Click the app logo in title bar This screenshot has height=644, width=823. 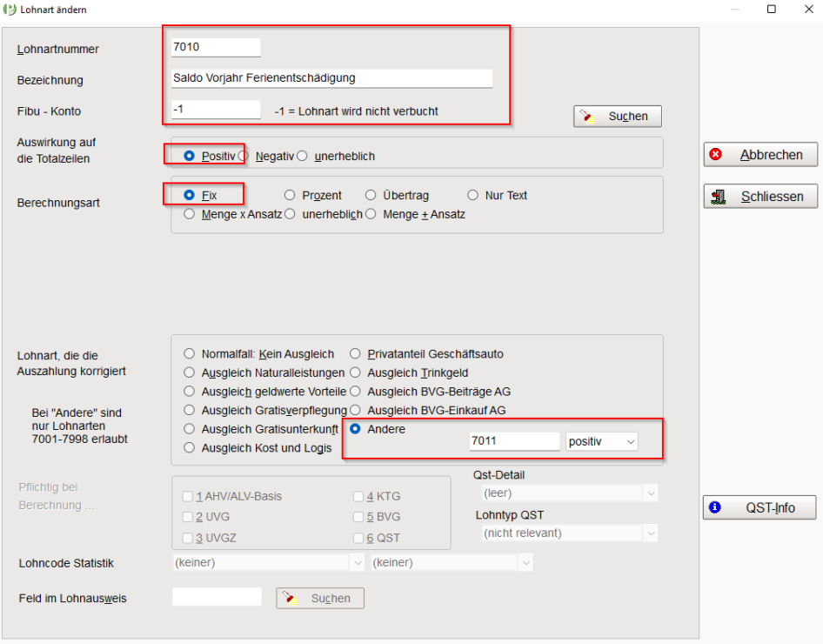10,10
